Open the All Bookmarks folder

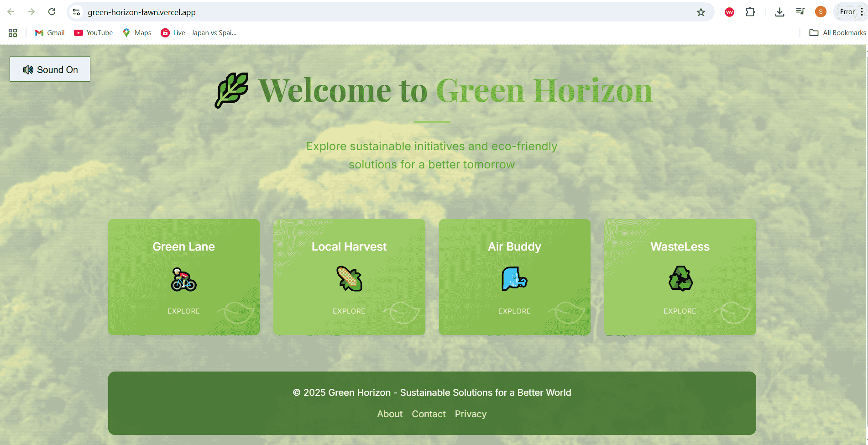837,32
